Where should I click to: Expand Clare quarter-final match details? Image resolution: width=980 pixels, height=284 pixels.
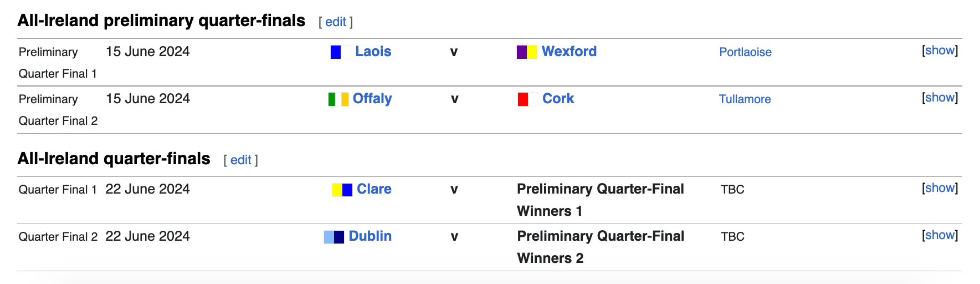940,188
